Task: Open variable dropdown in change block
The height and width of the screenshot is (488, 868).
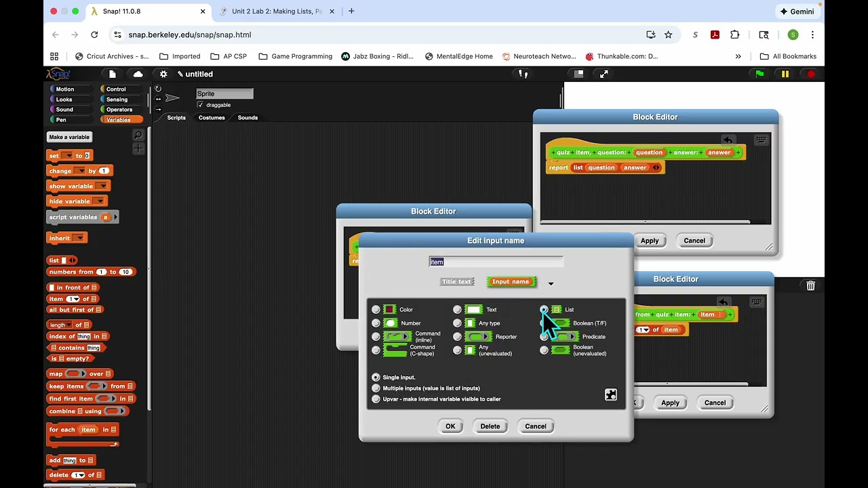Action: 79,171
